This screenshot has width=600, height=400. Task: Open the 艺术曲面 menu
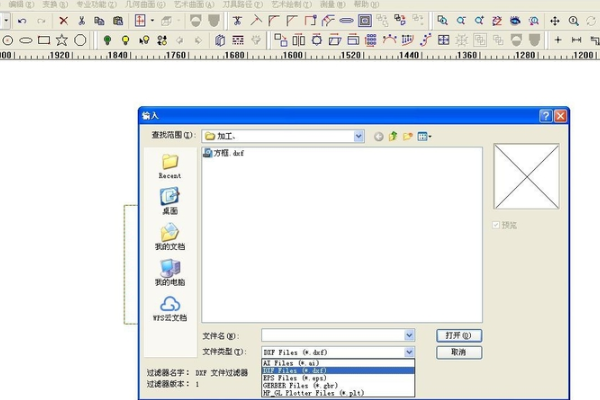[194, 5]
